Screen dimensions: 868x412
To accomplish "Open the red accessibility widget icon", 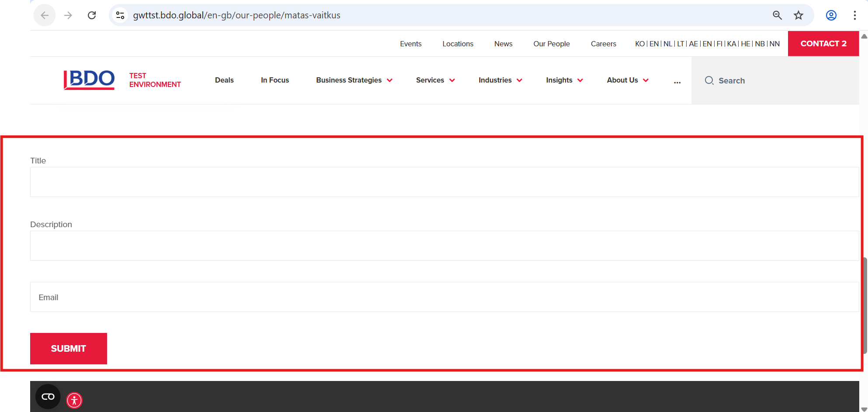I will pyautogui.click(x=74, y=400).
